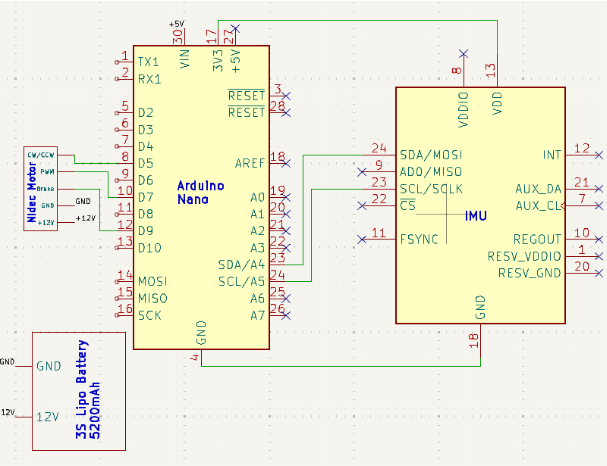Screen dimensions: 607x466
Task: Click the VIN pin label on Arduino
Action: (x=185, y=59)
